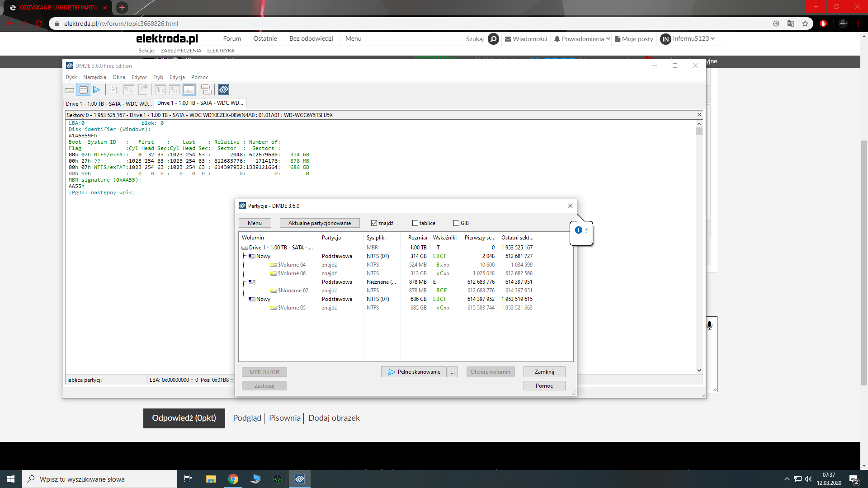Open the Powiadomienia dropdown
The height and width of the screenshot is (488, 868).
tap(582, 39)
